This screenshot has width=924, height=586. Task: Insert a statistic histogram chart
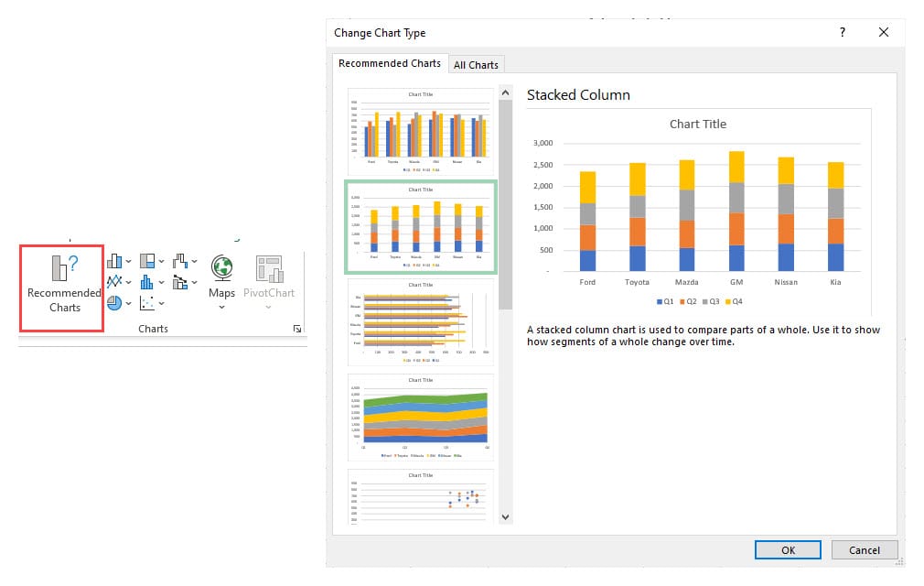147,282
